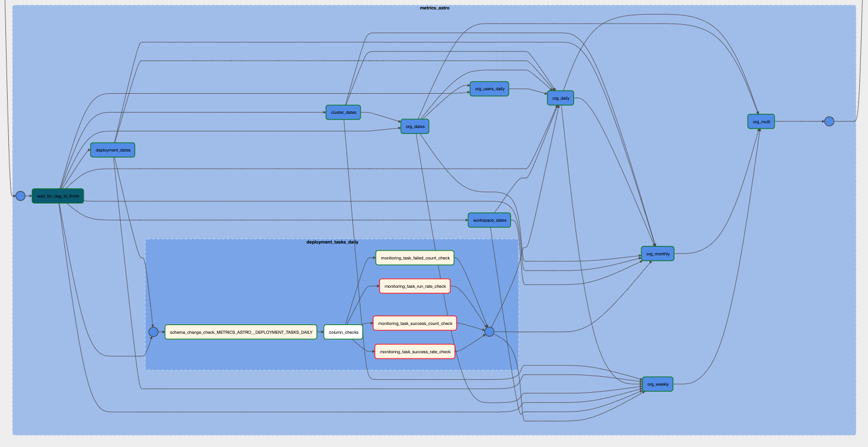
Task: Open the monitoring_task_success_count_check node
Action: [x=415, y=323]
